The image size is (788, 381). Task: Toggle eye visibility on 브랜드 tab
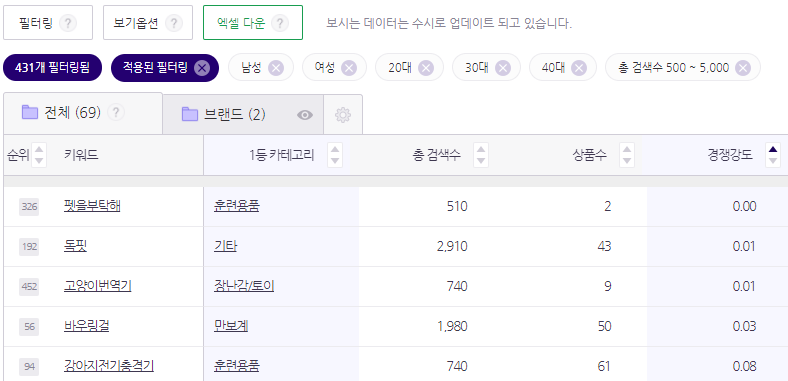point(305,115)
